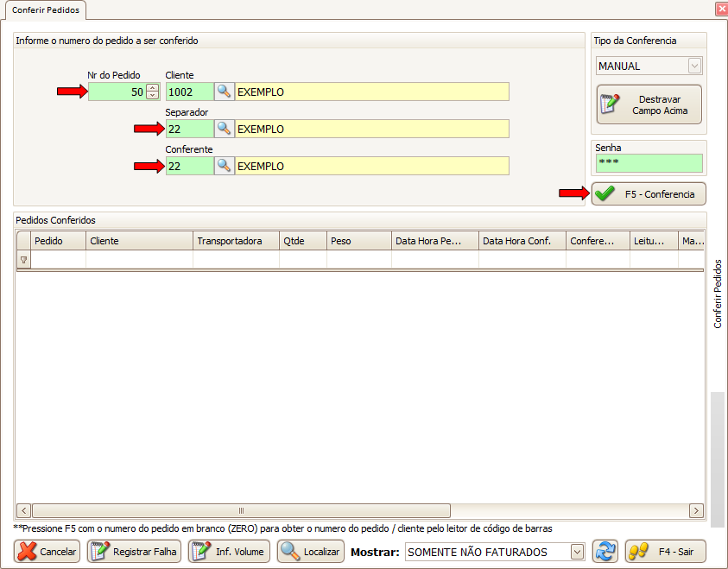Viewport: 728px width, 569px height.
Task: Click the Separador lookup magnifier icon
Action: coord(224,129)
